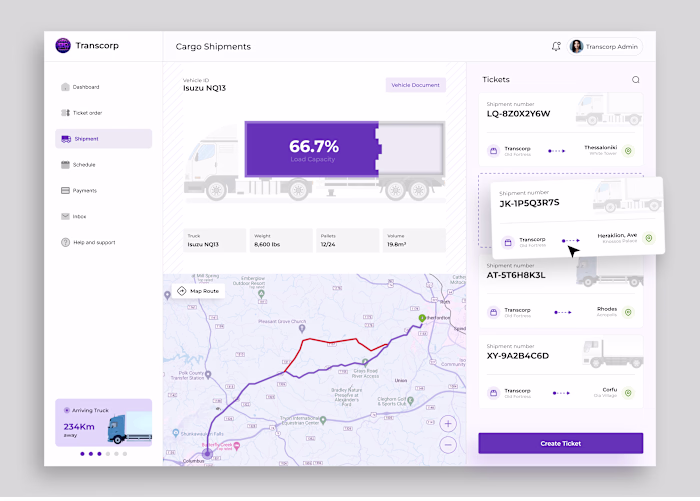Open Ticket order in sidebar
This screenshot has width=700, height=501.
(x=104, y=113)
